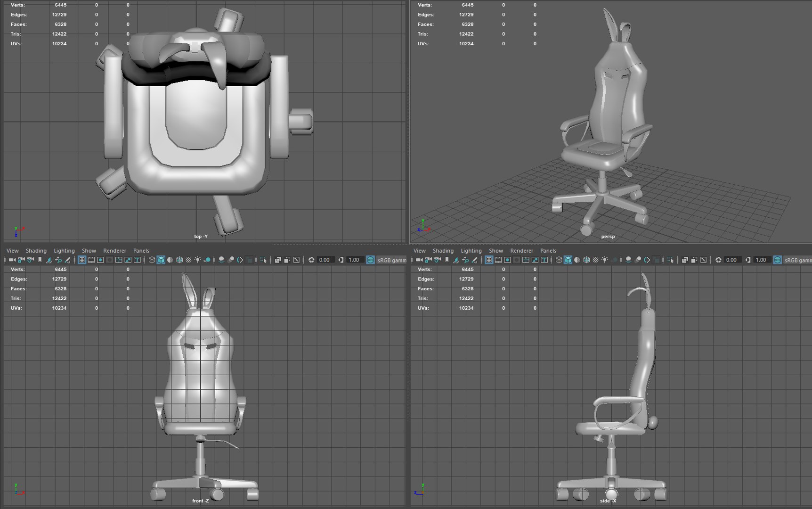Toggle Textured display in front panel toolbar
This screenshot has height=509, width=812.
tap(188, 260)
